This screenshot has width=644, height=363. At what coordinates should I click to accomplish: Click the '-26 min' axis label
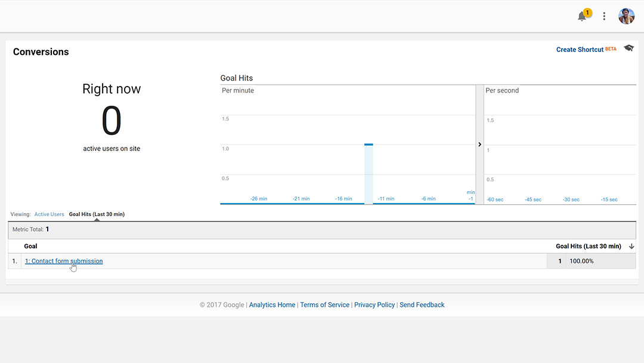259,199
